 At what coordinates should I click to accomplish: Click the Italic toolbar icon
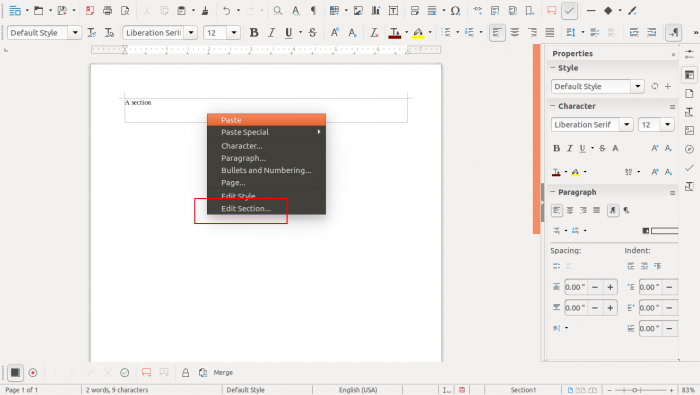click(271, 33)
